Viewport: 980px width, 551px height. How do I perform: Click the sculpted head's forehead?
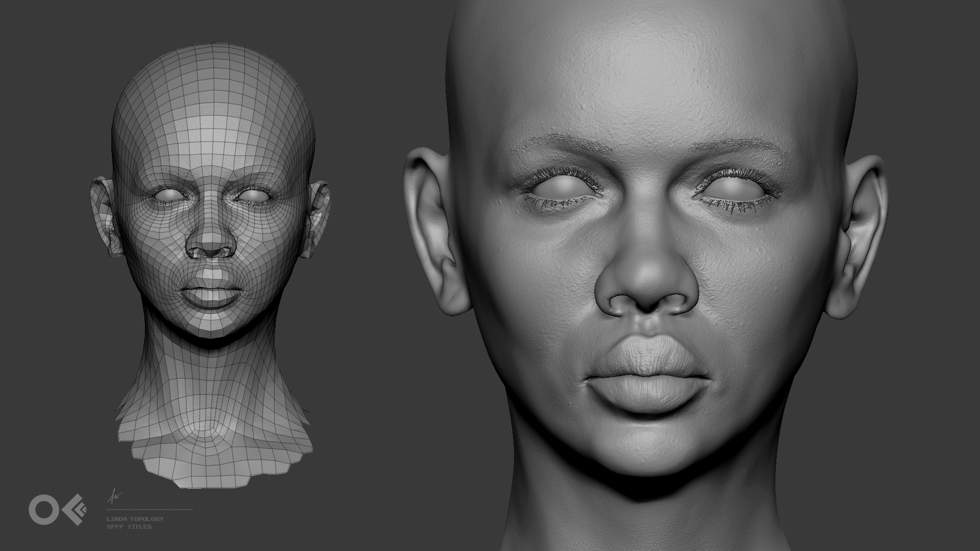coord(648,82)
